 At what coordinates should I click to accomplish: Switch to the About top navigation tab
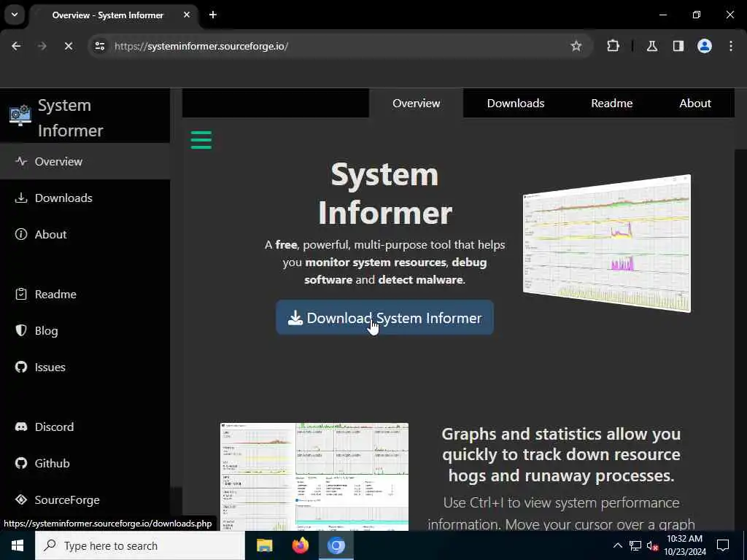[x=695, y=103]
